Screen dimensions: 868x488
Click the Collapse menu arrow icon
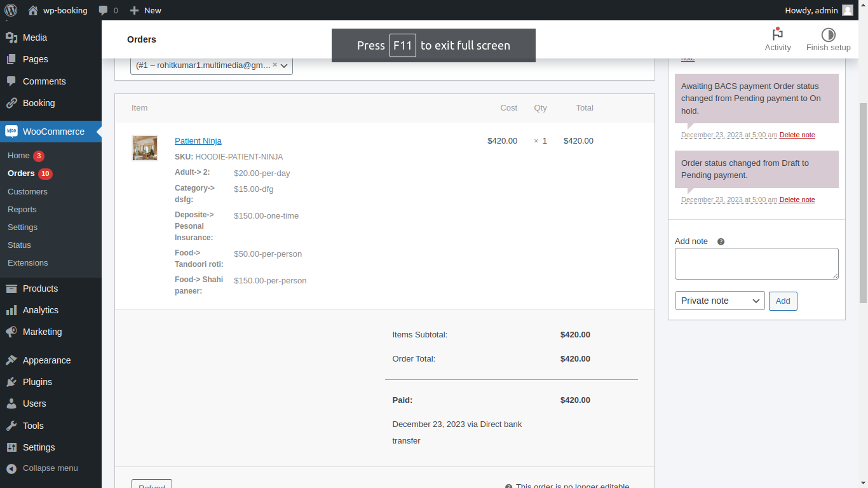pyautogui.click(x=11, y=468)
